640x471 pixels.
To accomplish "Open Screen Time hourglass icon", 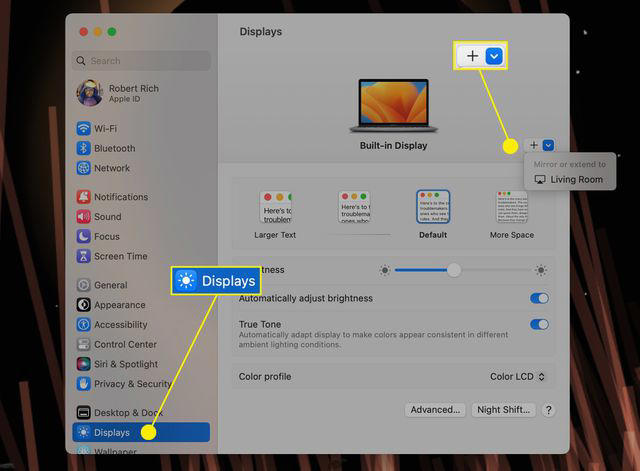I will (x=84, y=256).
